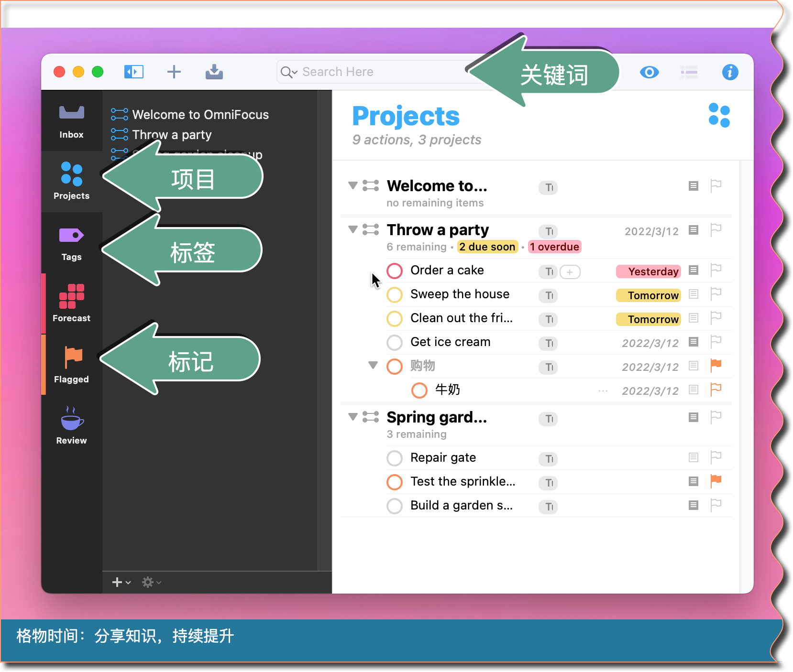Switch to the Inbox perspective
This screenshot has height=672, width=793.
(72, 121)
